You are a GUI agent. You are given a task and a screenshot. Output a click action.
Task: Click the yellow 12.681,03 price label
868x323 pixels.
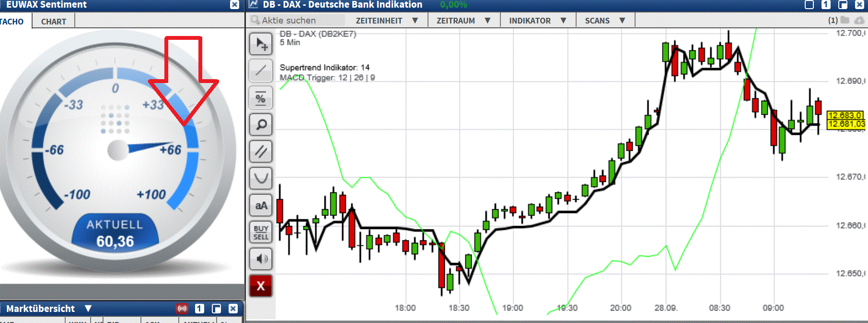click(x=846, y=124)
